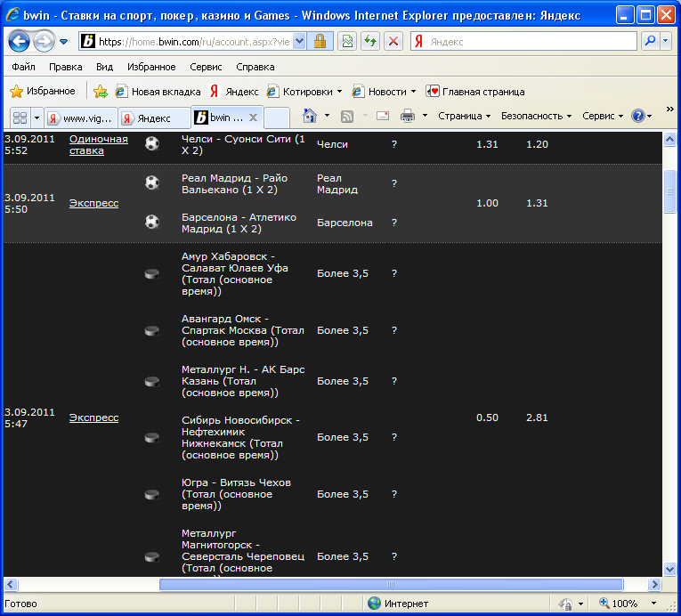Open the Экспресс link dated 5:50

tap(93, 203)
